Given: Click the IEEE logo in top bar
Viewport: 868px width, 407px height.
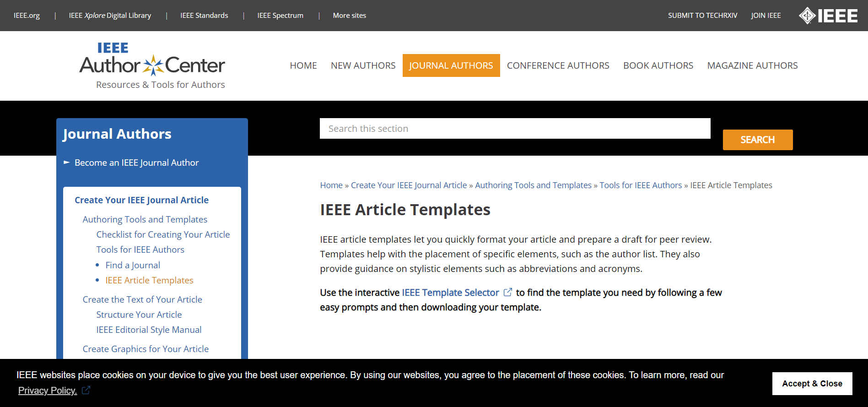Looking at the screenshot, I should [828, 16].
